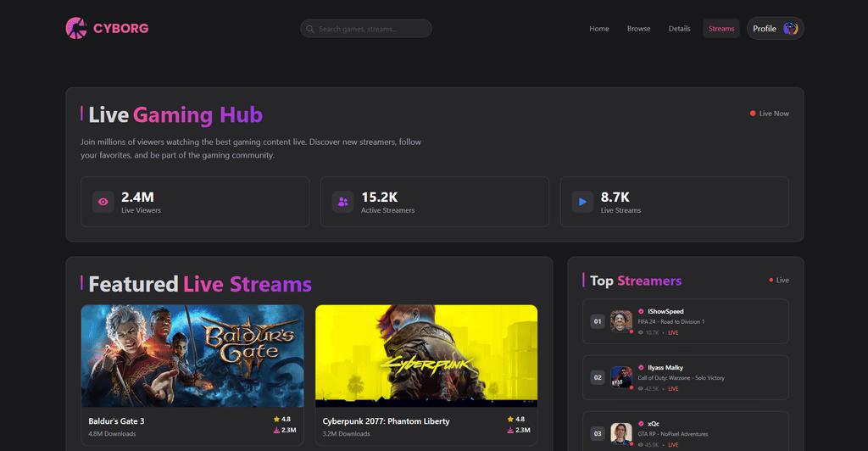Screen dimensions: 868x451
Task: Click Cyberpunk 2077: Phantom Liberty title
Action: [x=386, y=421]
